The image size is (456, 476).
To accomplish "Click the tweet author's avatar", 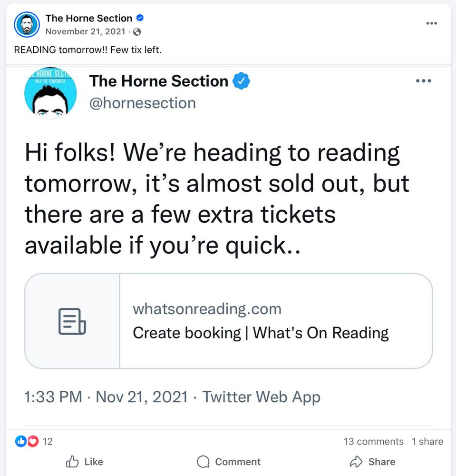I will pos(50,93).
